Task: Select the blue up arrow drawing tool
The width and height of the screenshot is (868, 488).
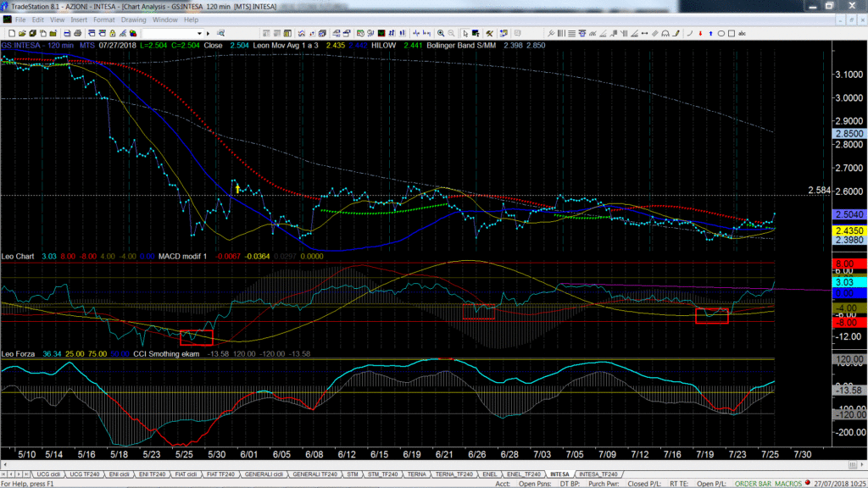Action: pos(711,34)
